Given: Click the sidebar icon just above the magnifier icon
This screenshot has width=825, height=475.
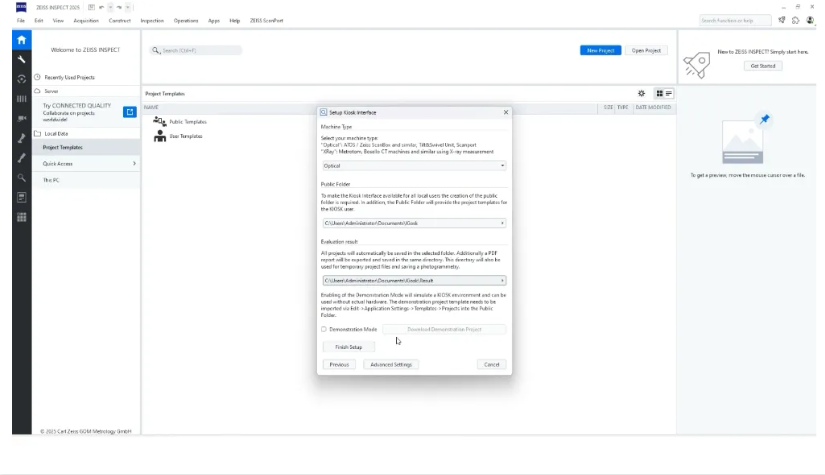Looking at the screenshot, I should 22,158.
